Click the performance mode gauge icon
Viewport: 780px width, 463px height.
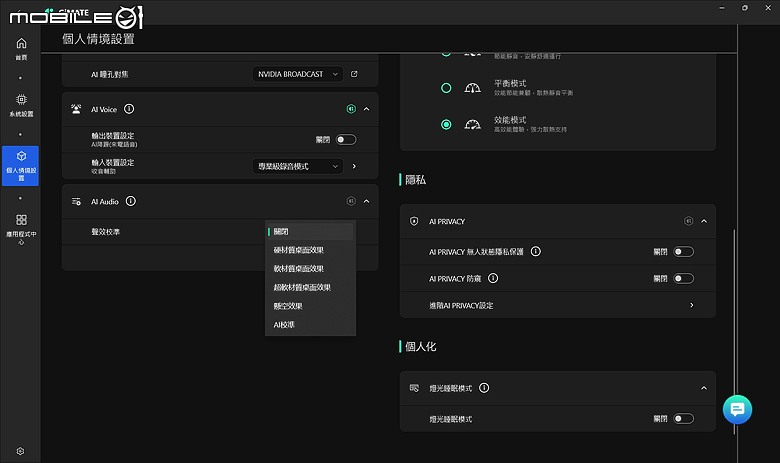[472, 124]
